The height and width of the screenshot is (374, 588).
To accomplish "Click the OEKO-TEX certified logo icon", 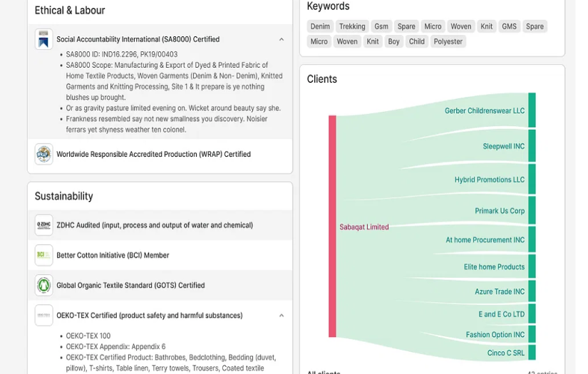I will click(43, 316).
